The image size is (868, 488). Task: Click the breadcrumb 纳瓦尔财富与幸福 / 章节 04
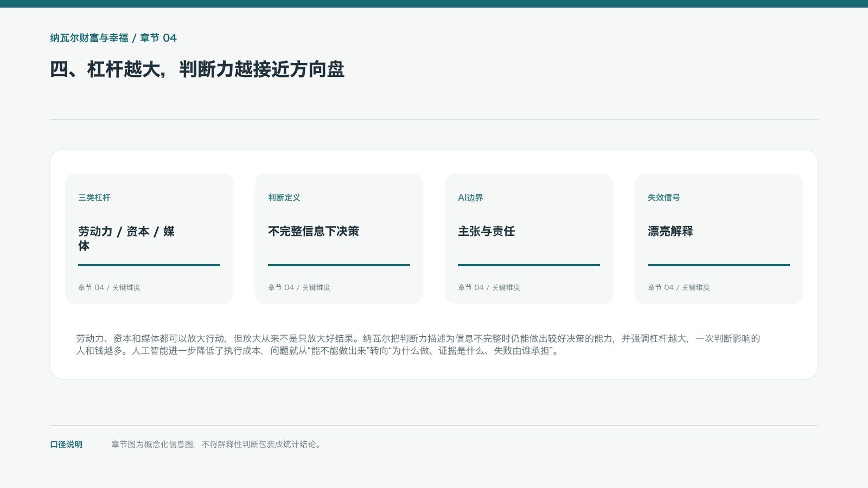click(x=113, y=38)
